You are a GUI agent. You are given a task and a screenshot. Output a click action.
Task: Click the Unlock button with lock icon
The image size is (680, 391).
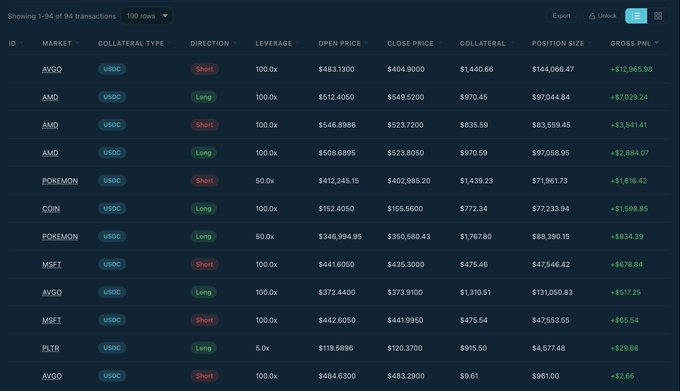(602, 16)
